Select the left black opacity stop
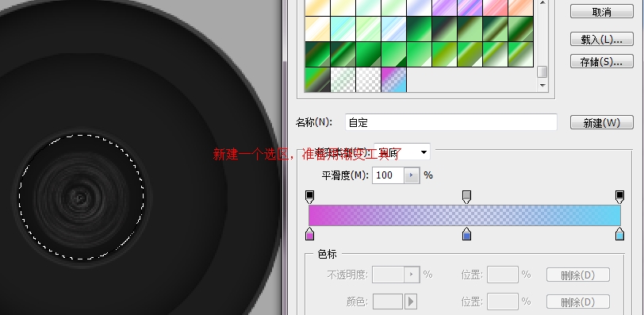Viewport: 644px width, 315px height. [309, 196]
